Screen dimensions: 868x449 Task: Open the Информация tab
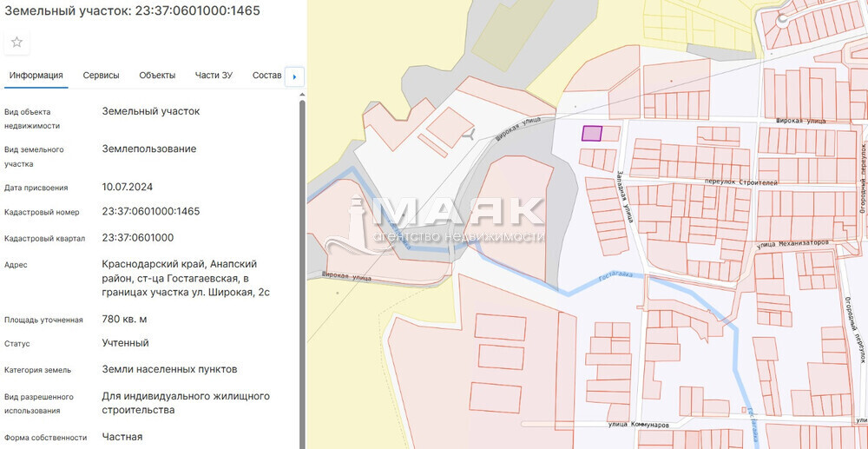coord(36,76)
